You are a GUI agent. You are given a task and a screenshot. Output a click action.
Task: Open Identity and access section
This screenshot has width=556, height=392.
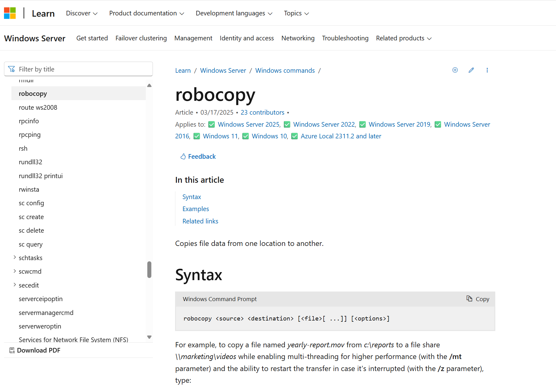[247, 38]
